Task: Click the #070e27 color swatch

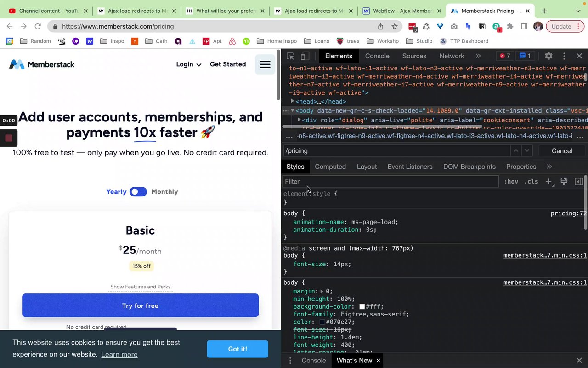Action: [322, 322]
